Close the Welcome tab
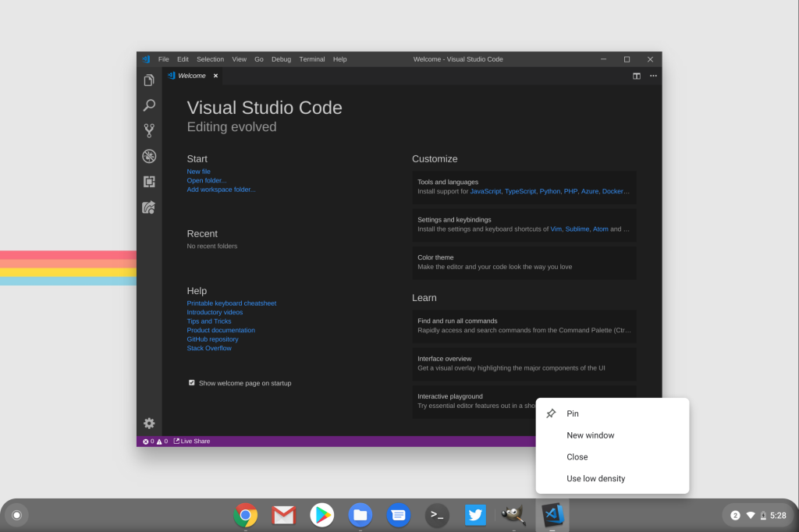 click(215, 76)
